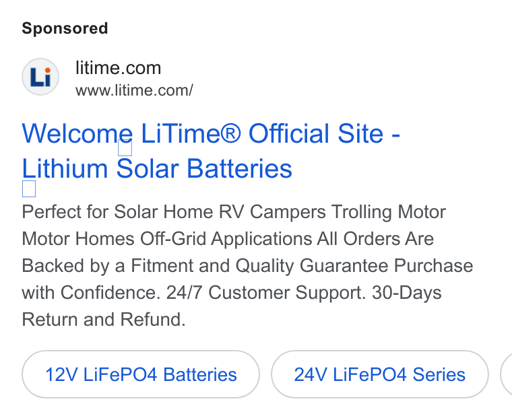Image resolution: width=512 pixels, height=420 pixels.
Task: Click the LiTime "Li" logo icon
Action: point(40,77)
